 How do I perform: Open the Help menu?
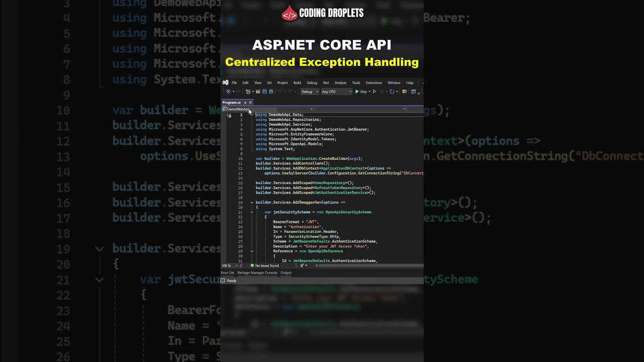(410, 83)
